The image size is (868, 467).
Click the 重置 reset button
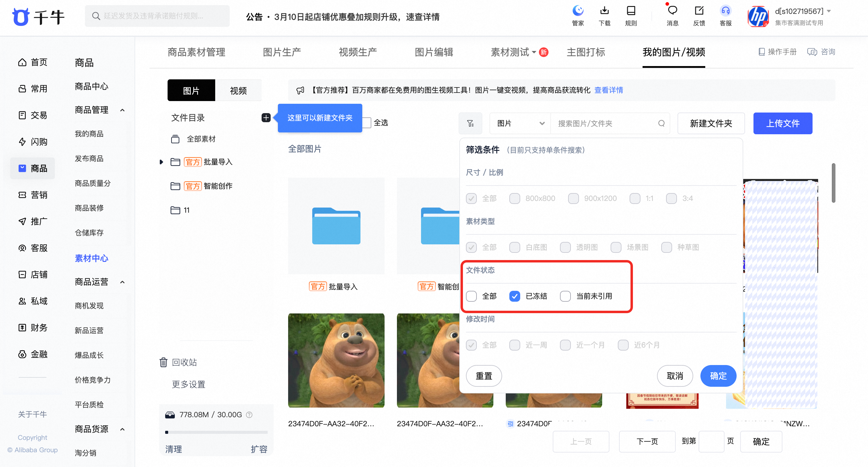point(483,376)
